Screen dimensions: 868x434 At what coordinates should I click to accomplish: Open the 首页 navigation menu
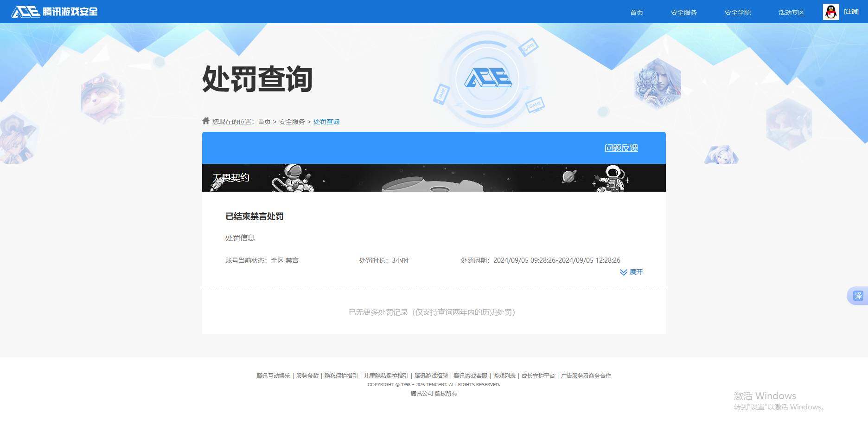pyautogui.click(x=636, y=13)
